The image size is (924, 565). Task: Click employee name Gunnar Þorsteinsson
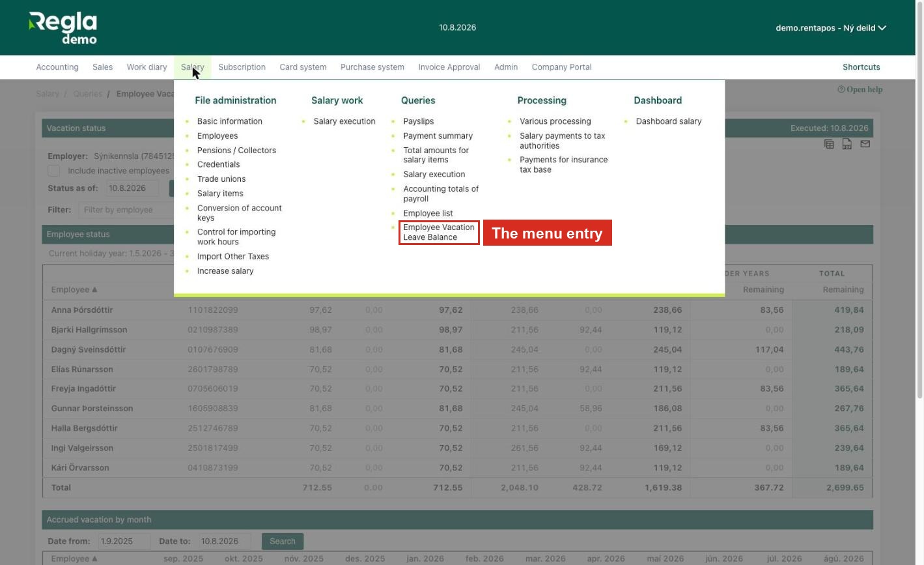pos(92,409)
